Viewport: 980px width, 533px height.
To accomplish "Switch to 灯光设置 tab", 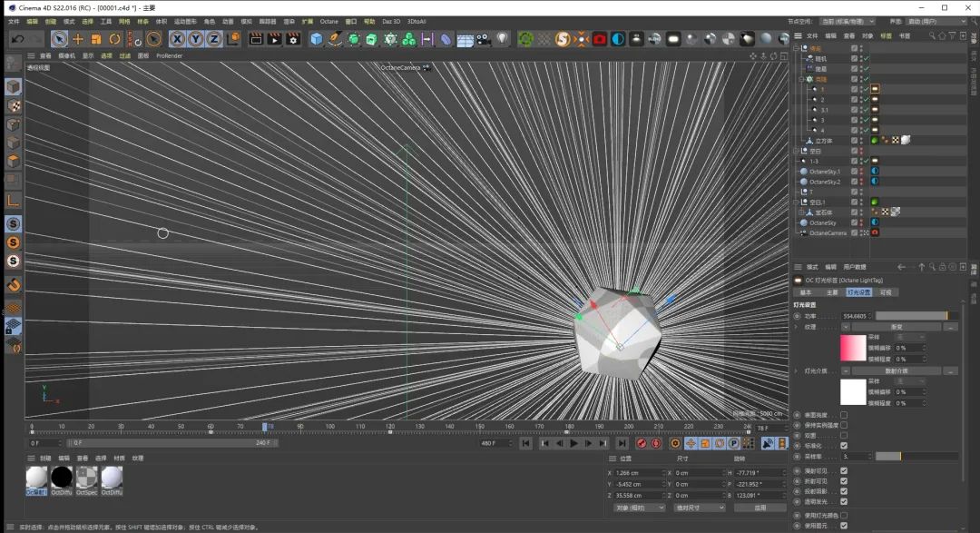I will click(858, 292).
